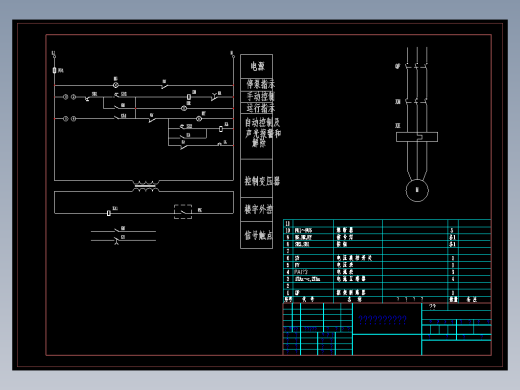Select the dashed-outline contact box in lower circuit
This screenshot has width=520, height=390.
[x=183, y=212]
